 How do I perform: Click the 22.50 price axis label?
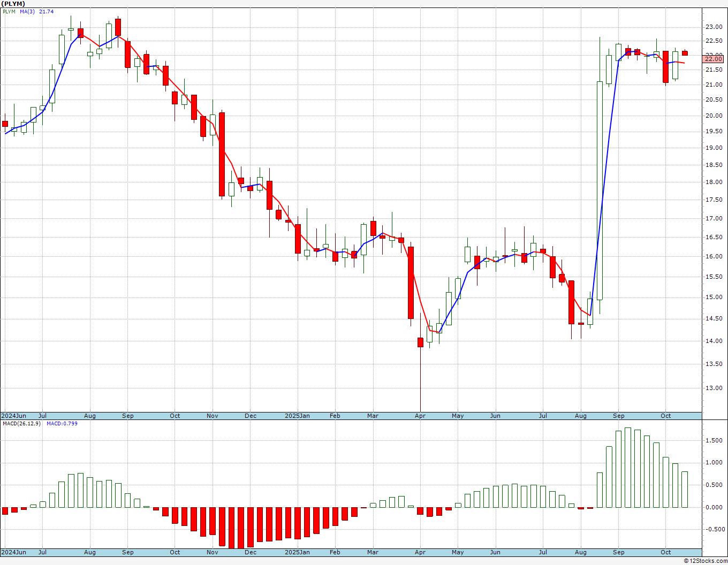714,41
